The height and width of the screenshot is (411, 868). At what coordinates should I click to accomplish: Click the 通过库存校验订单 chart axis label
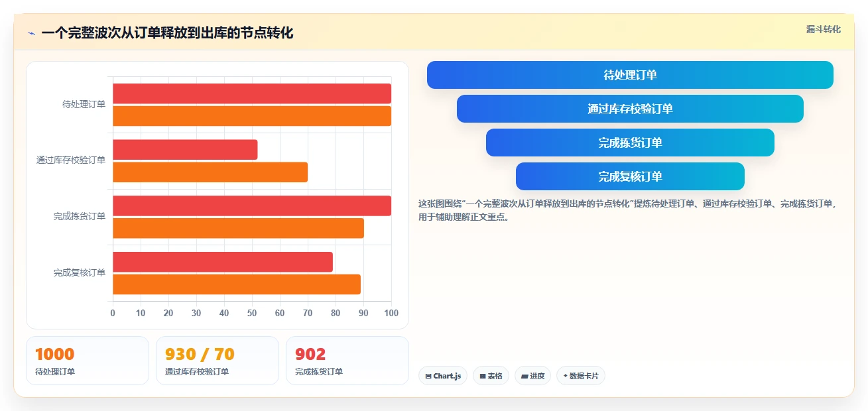pos(71,160)
